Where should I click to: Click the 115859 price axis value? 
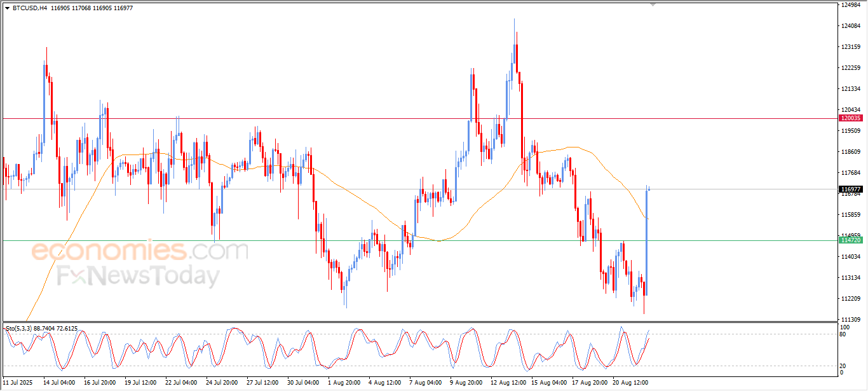(851, 215)
